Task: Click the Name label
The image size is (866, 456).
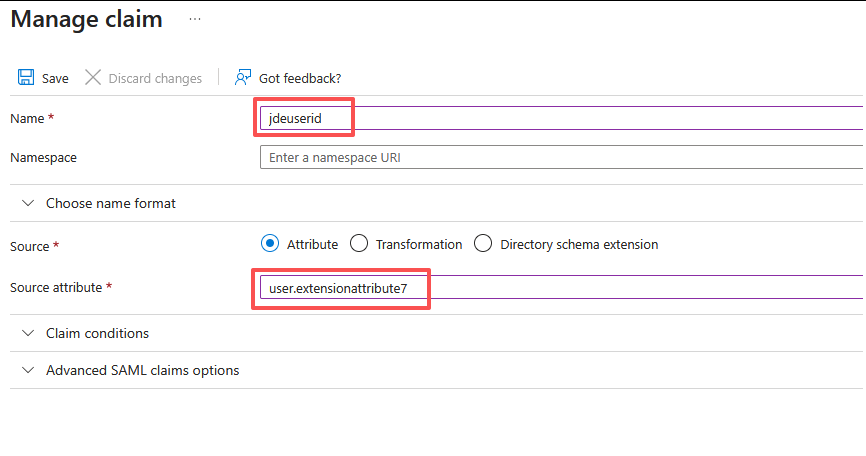Action: click(27, 118)
